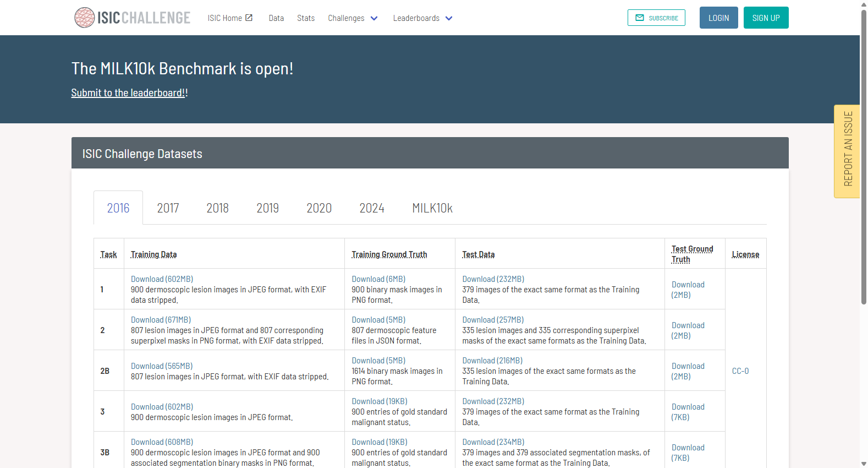Screen dimensions: 868x468
Task: Click the License column header
Action: click(745, 254)
